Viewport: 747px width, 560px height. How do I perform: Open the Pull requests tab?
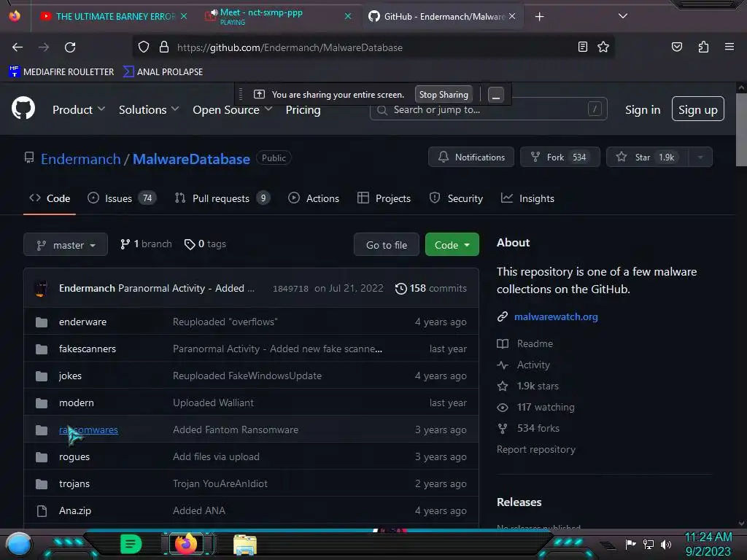pyautogui.click(x=222, y=198)
